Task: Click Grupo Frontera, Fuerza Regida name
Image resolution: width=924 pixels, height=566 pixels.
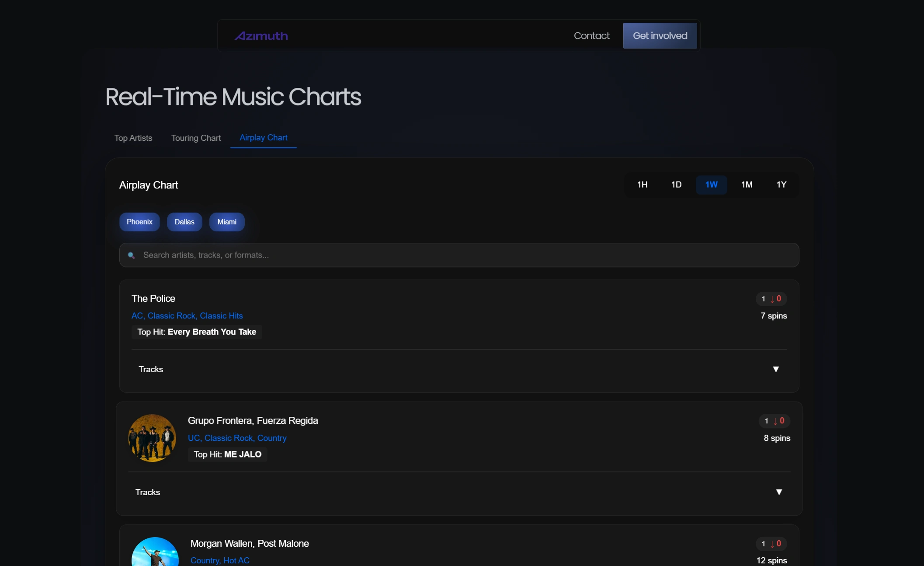Action: tap(253, 420)
